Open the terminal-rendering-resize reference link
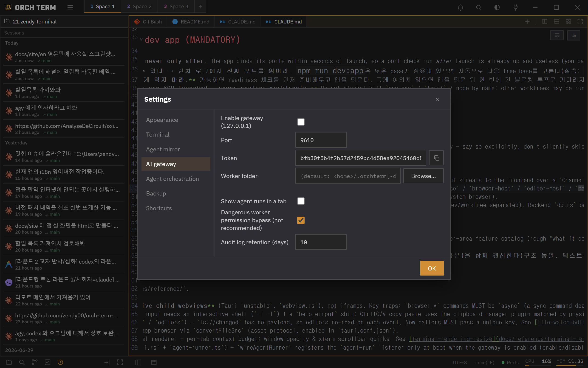 coord(496,339)
